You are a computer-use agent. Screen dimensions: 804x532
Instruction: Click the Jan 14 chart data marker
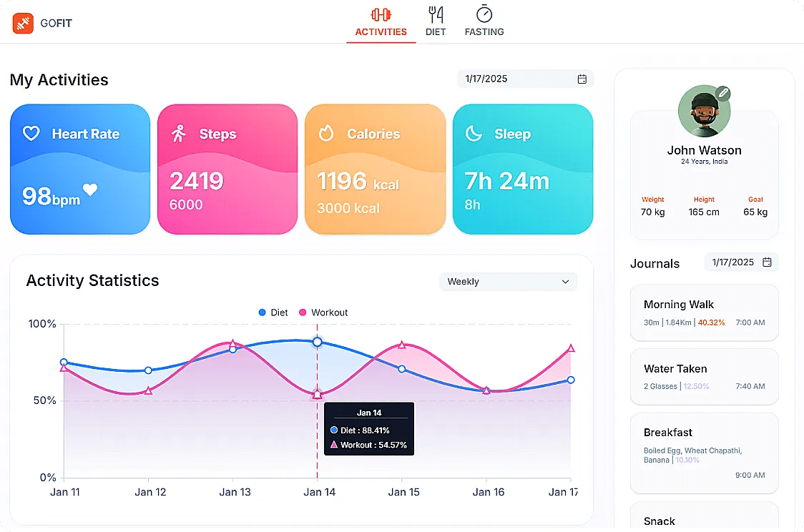[x=317, y=342]
